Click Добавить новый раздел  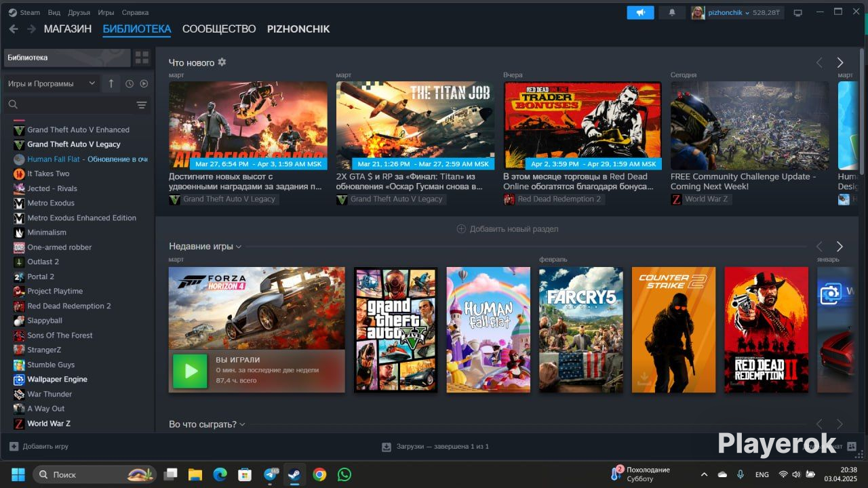pyautogui.click(x=507, y=229)
